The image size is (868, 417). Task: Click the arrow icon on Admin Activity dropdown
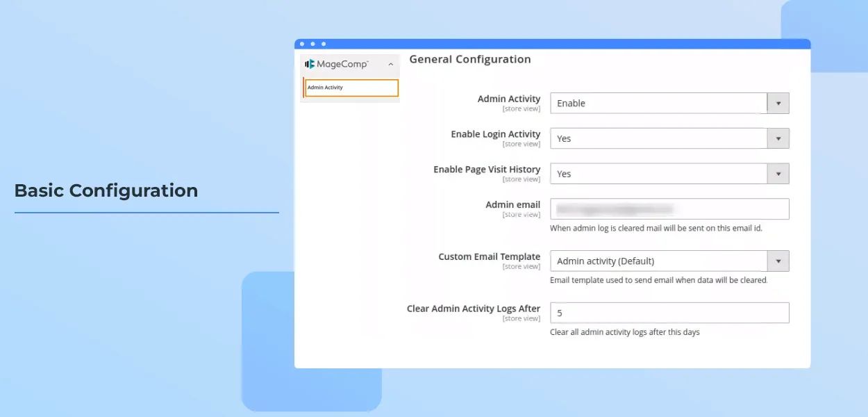[x=778, y=104]
